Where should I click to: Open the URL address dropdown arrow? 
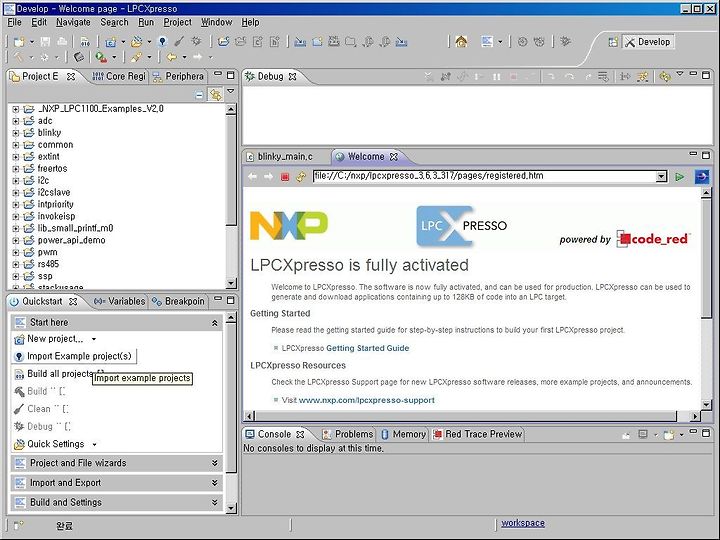661,176
